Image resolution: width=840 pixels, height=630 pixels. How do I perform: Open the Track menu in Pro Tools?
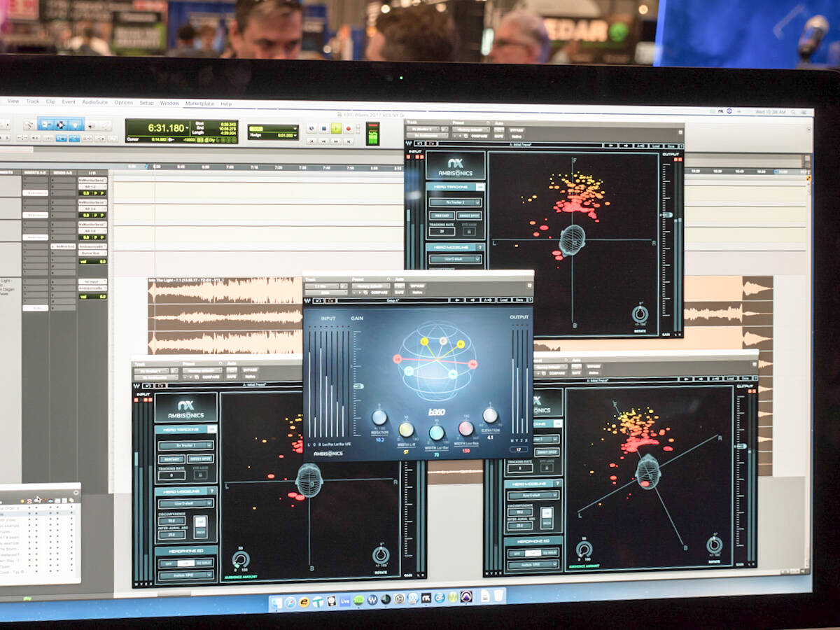pyautogui.click(x=33, y=101)
